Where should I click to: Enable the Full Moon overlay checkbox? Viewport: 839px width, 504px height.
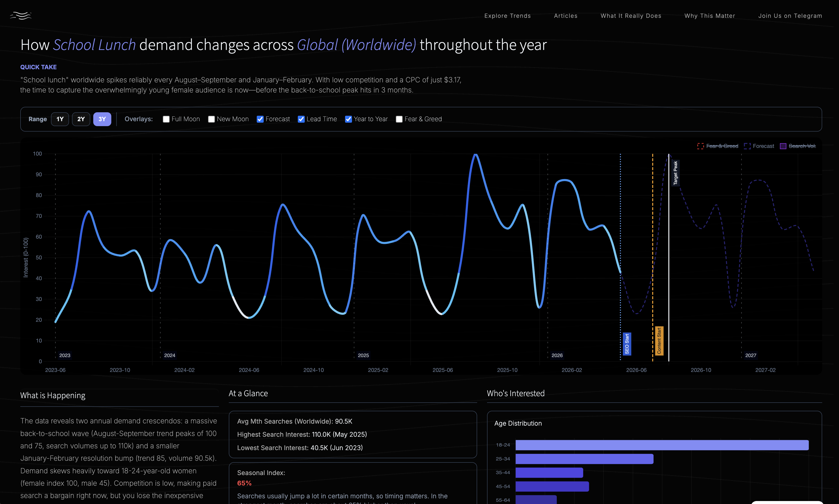[x=166, y=119]
